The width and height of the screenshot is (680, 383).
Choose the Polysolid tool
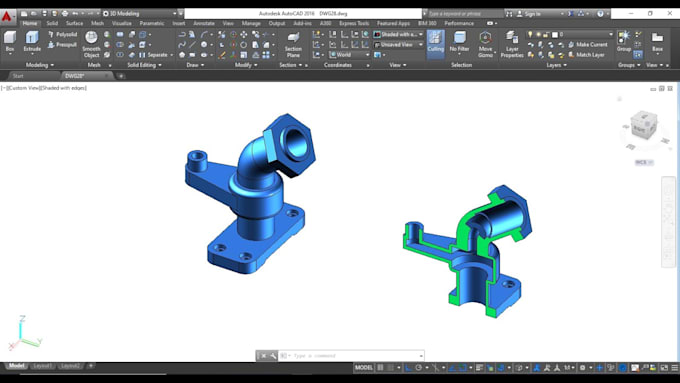62,34
